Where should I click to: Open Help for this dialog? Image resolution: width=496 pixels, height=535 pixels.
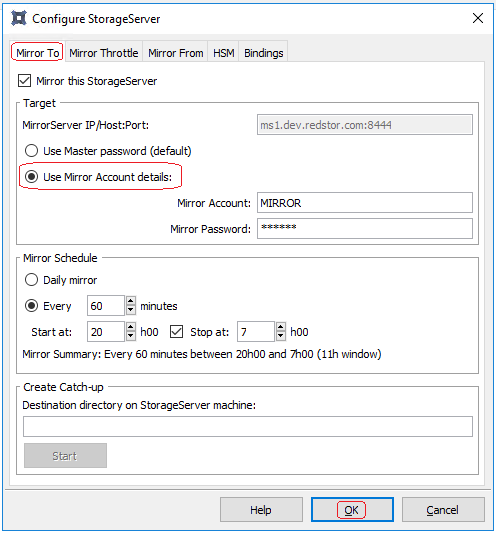(x=261, y=510)
